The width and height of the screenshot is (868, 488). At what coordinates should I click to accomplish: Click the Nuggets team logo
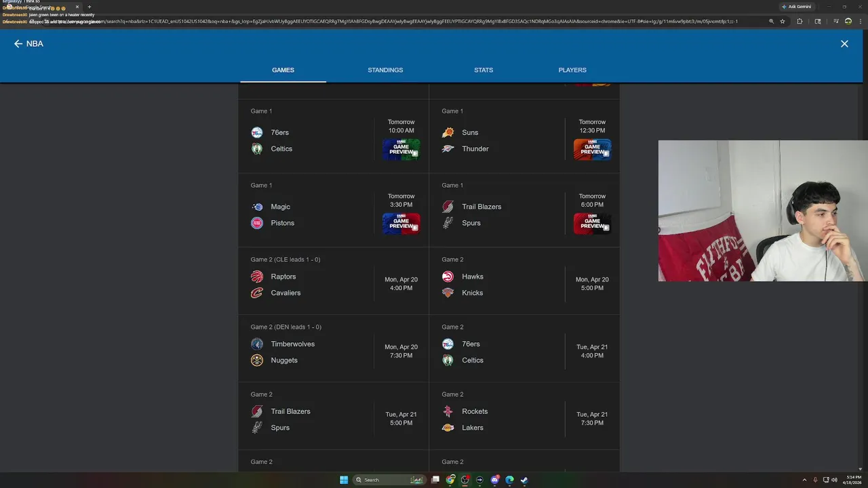click(x=257, y=360)
